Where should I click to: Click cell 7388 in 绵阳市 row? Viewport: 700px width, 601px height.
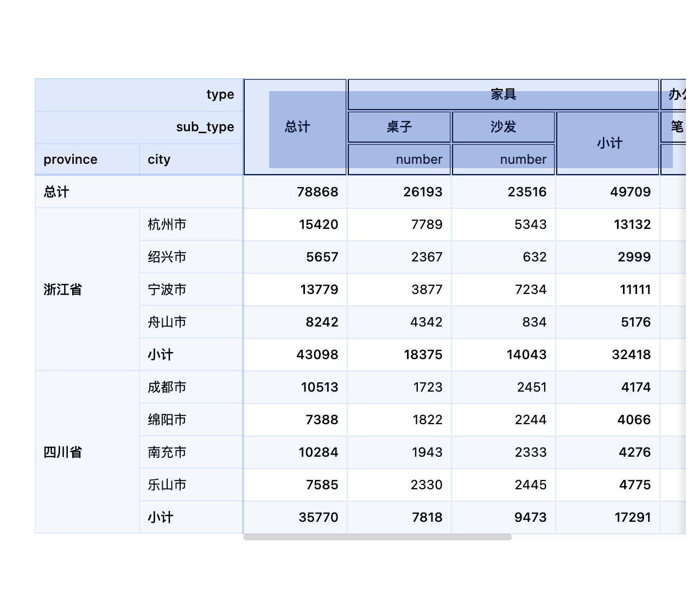(x=295, y=420)
